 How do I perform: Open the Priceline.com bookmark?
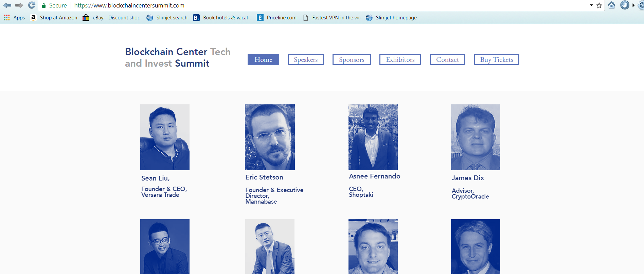277,18
